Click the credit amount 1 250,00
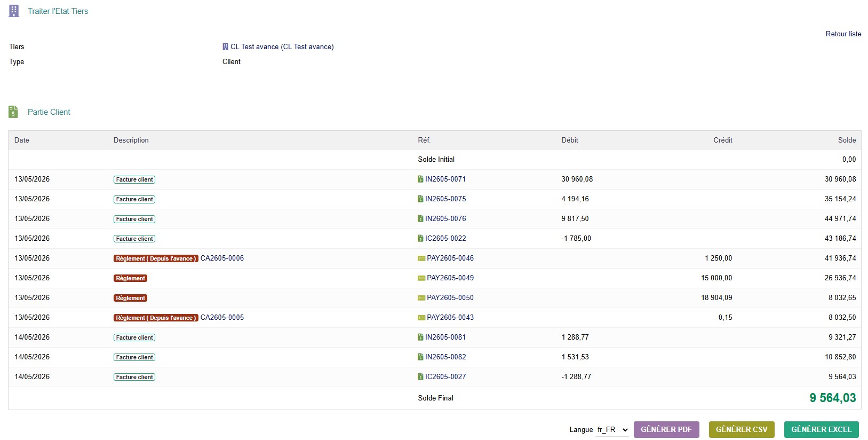 pos(719,258)
